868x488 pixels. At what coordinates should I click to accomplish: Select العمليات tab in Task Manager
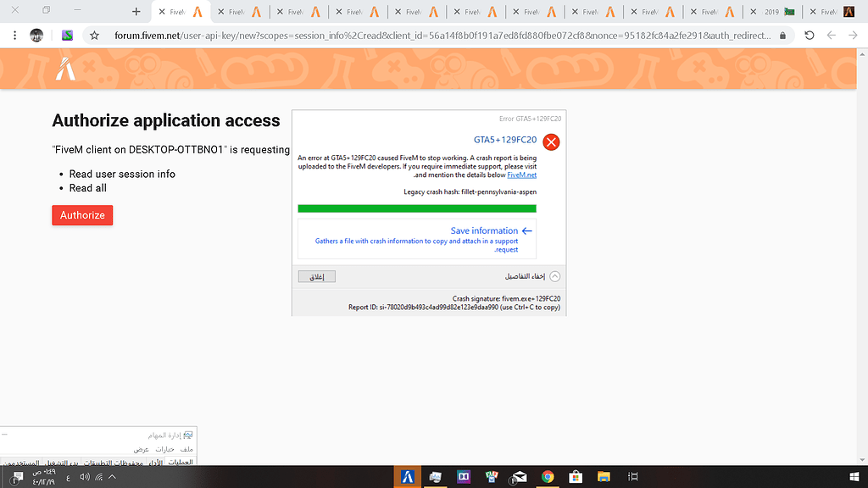(181, 462)
